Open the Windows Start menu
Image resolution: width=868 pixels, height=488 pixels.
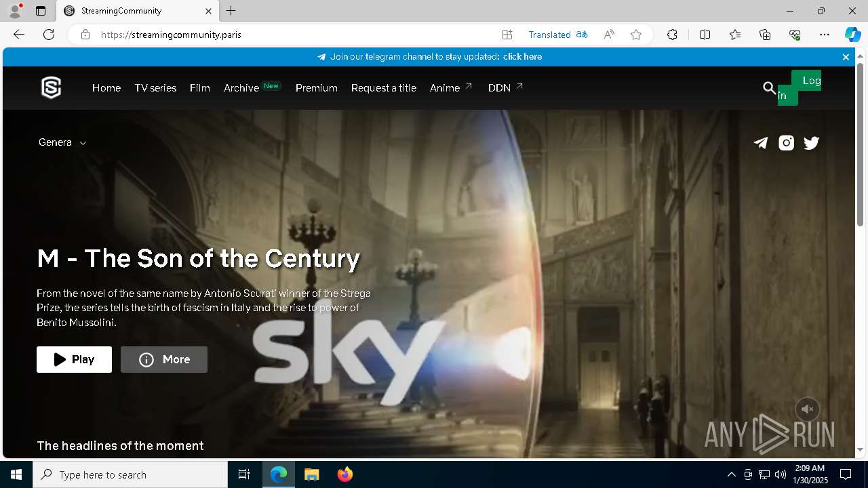pyautogui.click(x=16, y=474)
